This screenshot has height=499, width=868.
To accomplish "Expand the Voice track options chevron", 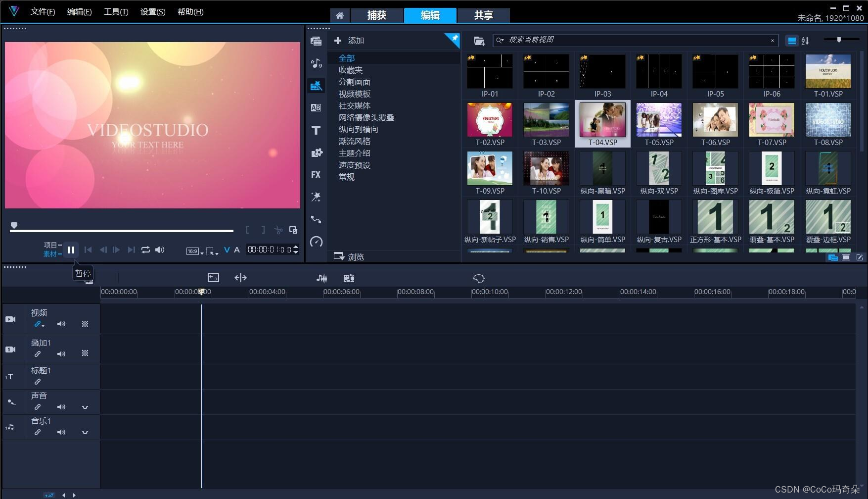I will (85, 407).
